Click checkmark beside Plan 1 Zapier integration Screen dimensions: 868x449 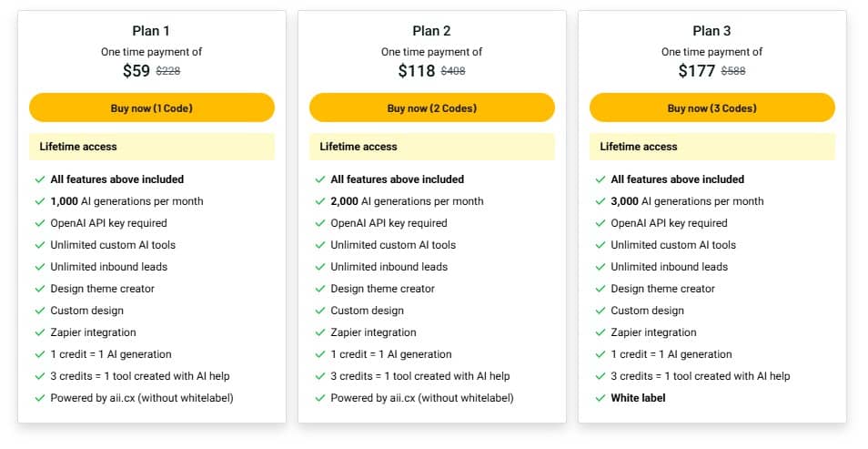pos(40,332)
